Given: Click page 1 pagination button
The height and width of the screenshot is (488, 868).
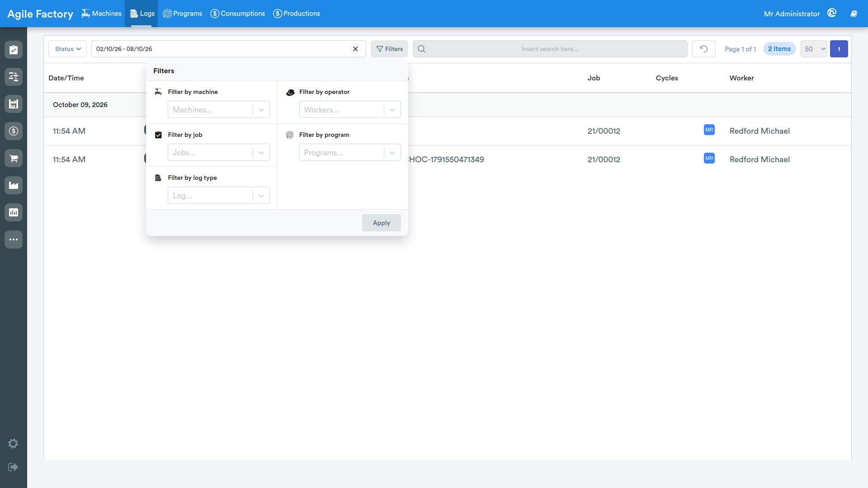Looking at the screenshot, I should (x=839, y=49).
